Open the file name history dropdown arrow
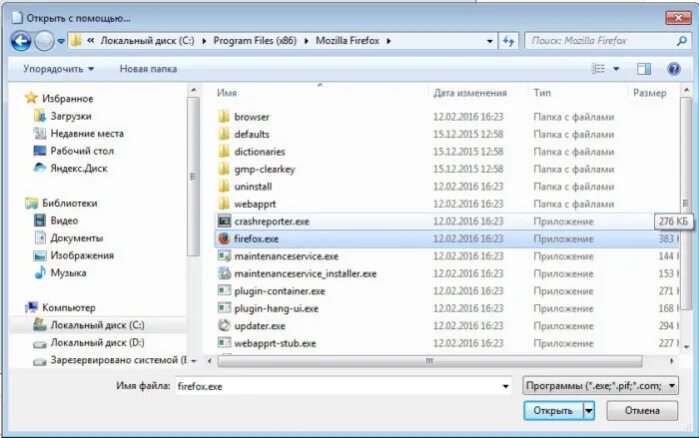This screenshot has height=438, width=699. 506,386
